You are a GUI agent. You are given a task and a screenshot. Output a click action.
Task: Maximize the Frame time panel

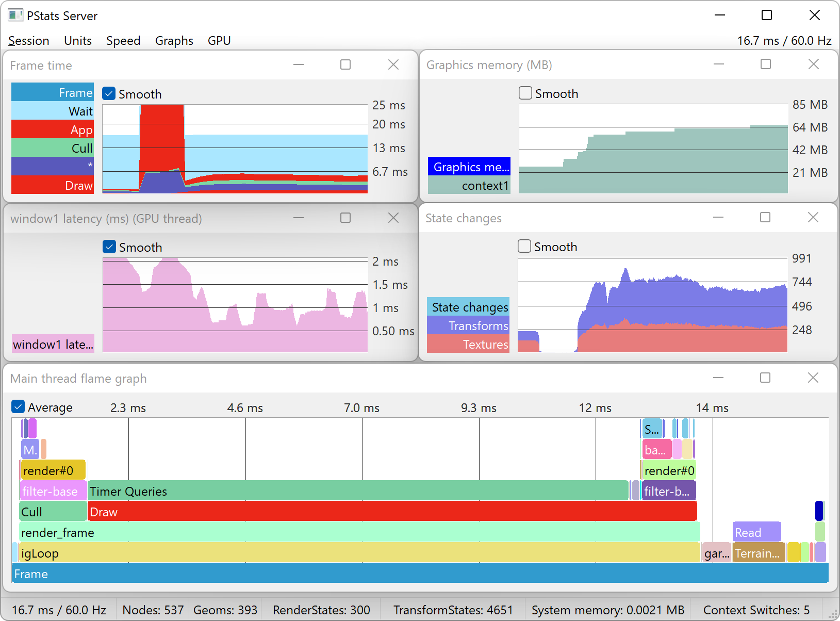[x=345, y=65]
